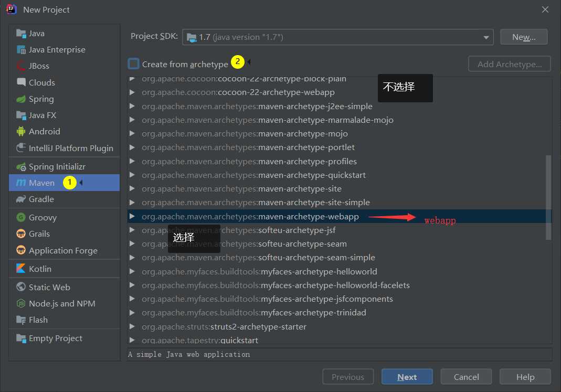Click the SDK folder icon in combo box

(x=192, y=37)
